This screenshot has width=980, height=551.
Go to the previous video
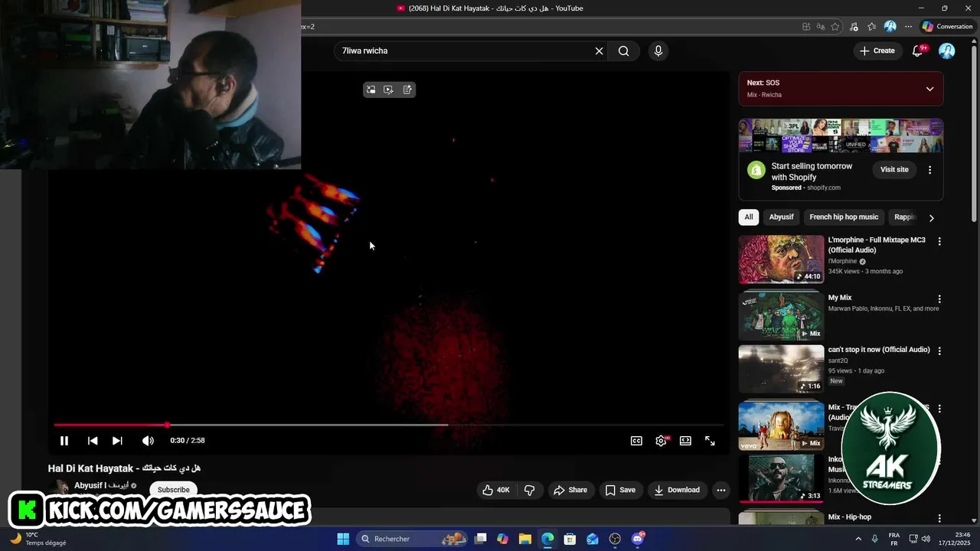93,441
